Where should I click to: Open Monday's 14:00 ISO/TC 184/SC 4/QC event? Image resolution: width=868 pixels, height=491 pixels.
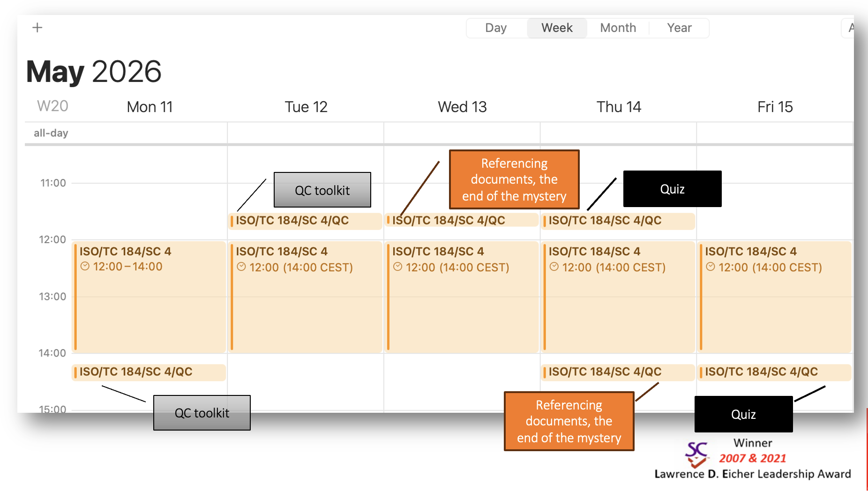tap(149, 372)
